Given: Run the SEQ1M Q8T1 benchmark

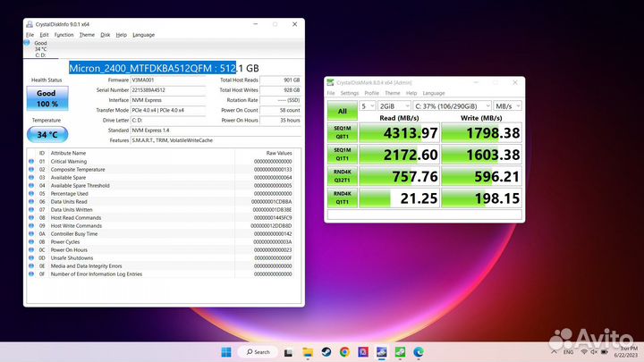Looking at the screenshot, I should (x=342, y=132).
